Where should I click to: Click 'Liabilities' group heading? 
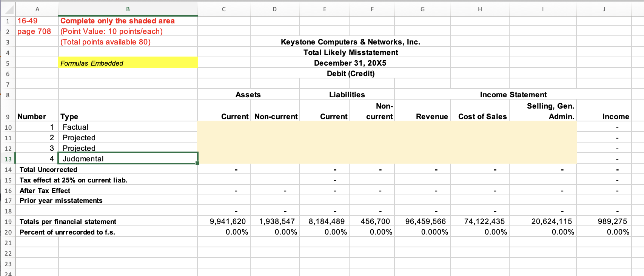[x=347, y=95]
